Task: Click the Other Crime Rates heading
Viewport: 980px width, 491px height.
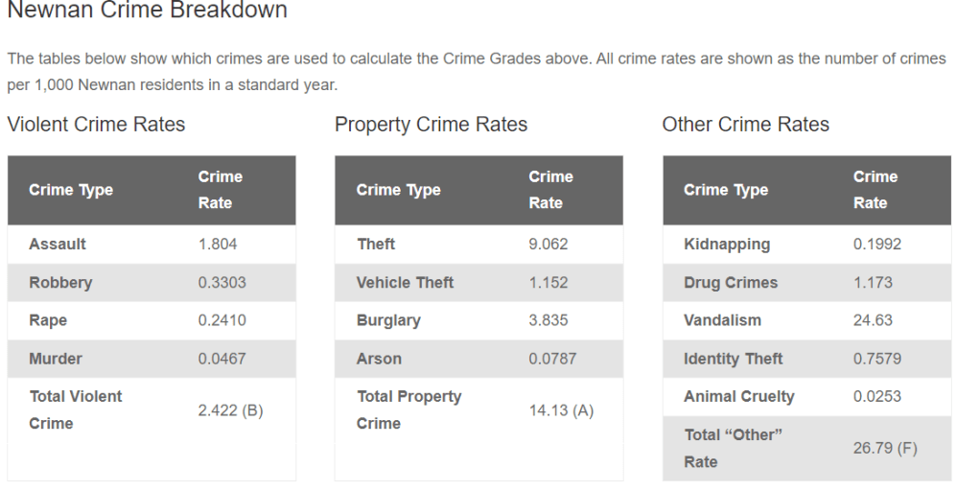Action: (x=745, y=125)
